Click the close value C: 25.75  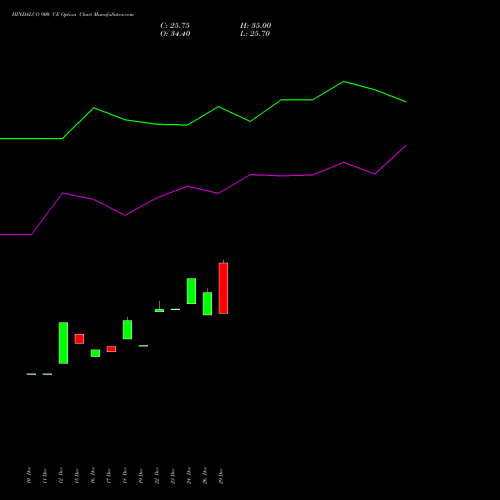(x=175, y=26)
